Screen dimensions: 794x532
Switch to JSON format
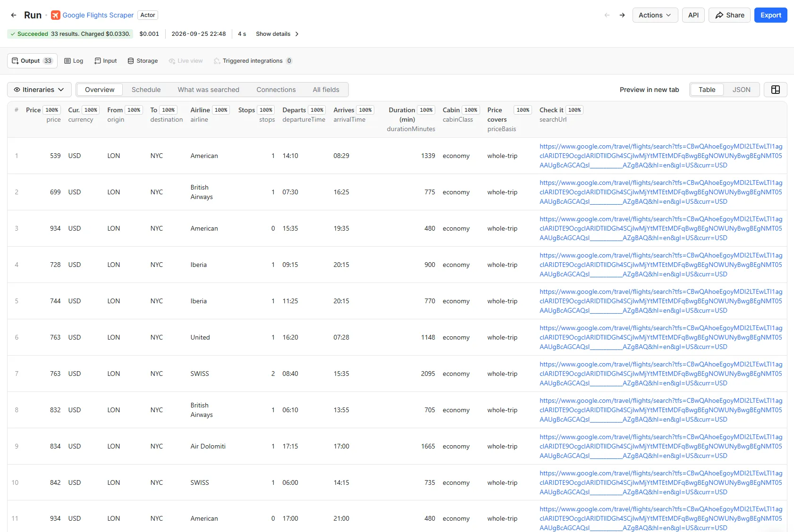click(x=742, y=90)
